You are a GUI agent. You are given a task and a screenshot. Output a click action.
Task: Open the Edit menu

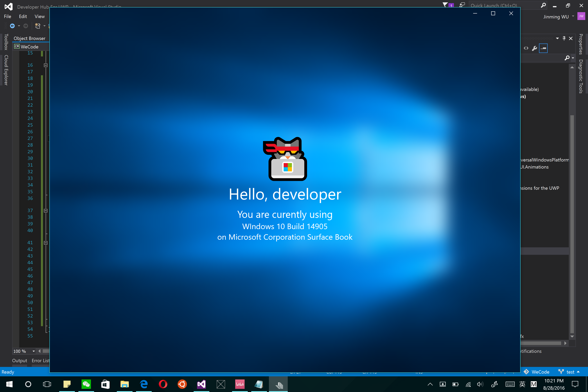pyautogui.click(x=23, y=16)
